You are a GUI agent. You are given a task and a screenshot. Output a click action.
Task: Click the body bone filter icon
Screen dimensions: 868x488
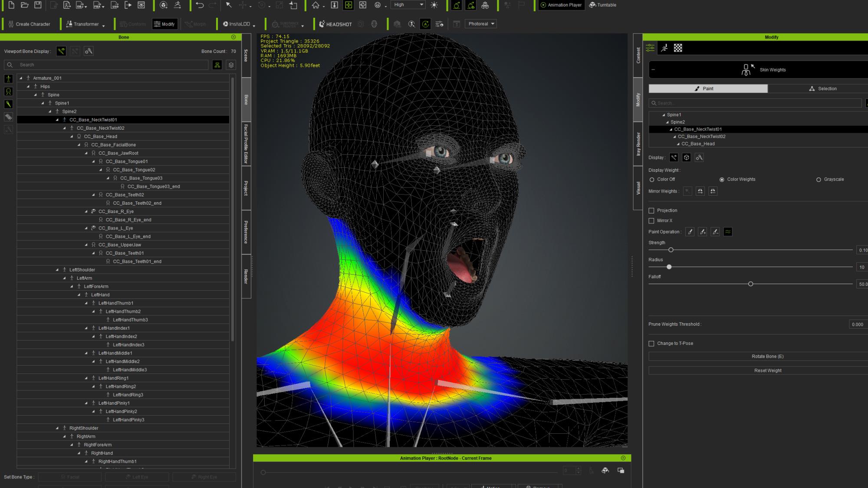point(8,79)
